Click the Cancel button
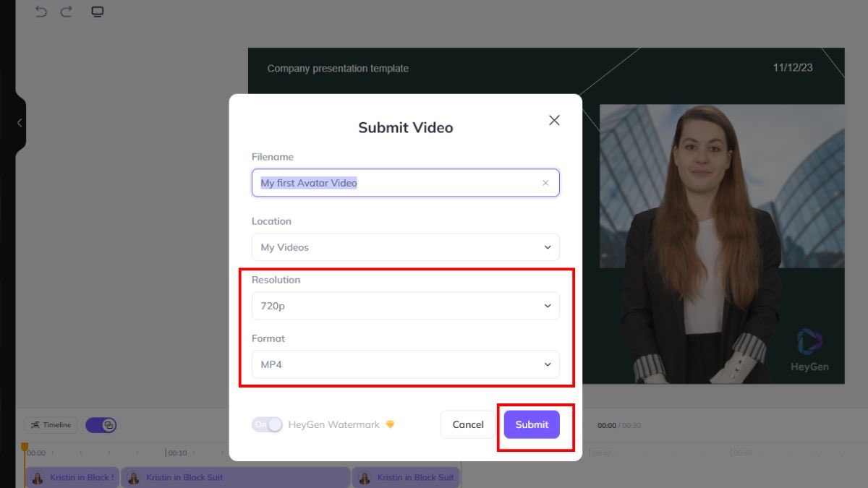 (467, 424)
